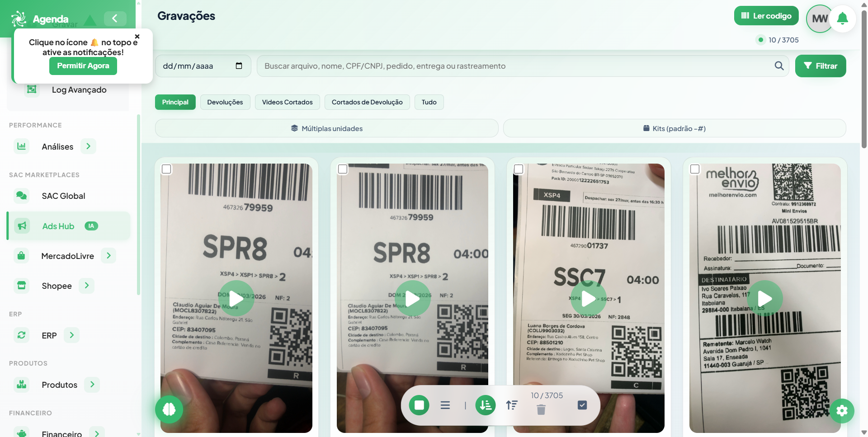
Task: Tick the checkbox on first SPR8 card
Action: point(166,169)
